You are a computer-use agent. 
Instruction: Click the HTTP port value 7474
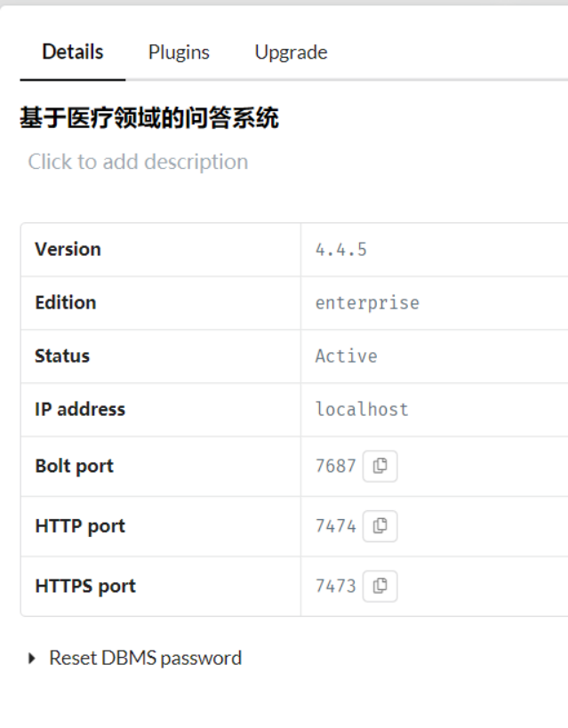(x=335, y=526)
